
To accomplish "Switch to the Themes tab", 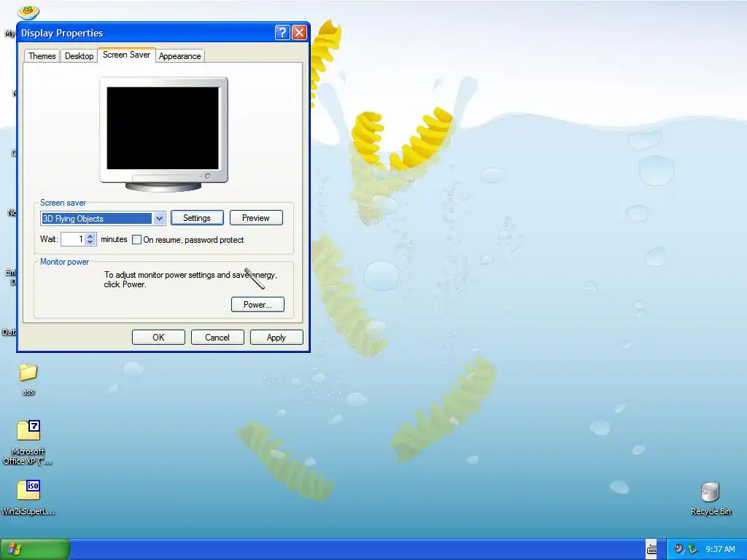I will 42,55.
